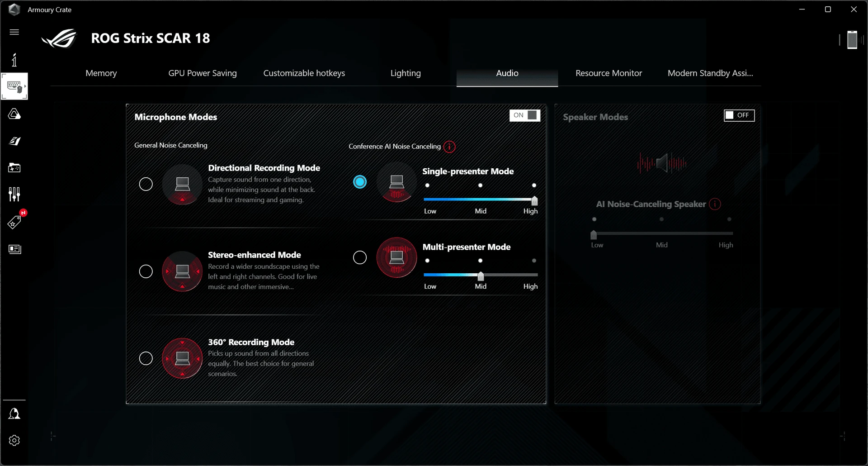The height and width of the screenshot is (466, 868).
Task: Click Mid label under Speaker slider
Action: [x=662, y=245]
